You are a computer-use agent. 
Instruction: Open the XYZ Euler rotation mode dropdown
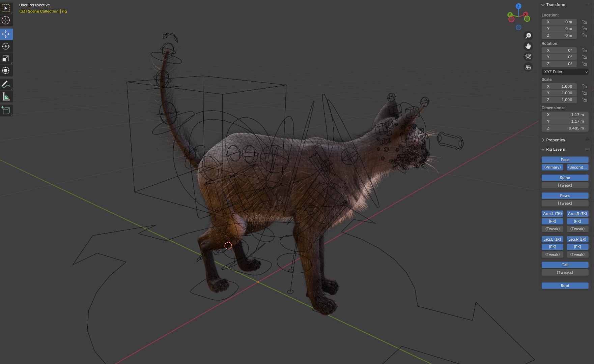pos(565,72)
